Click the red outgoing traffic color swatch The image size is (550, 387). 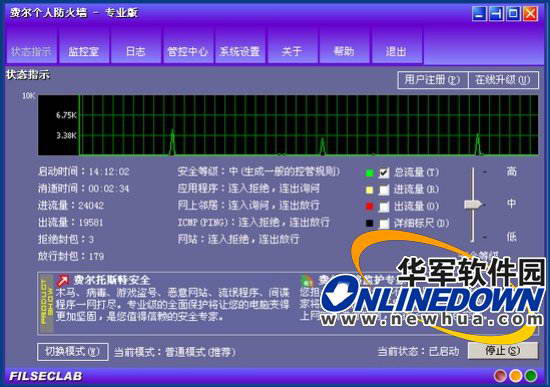pos(369,206)
